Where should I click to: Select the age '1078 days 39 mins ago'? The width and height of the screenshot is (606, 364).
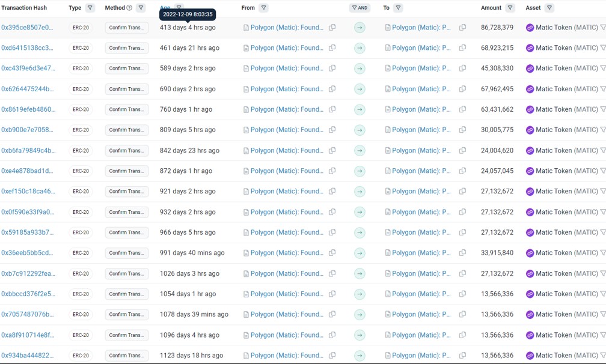coord(194,314)
